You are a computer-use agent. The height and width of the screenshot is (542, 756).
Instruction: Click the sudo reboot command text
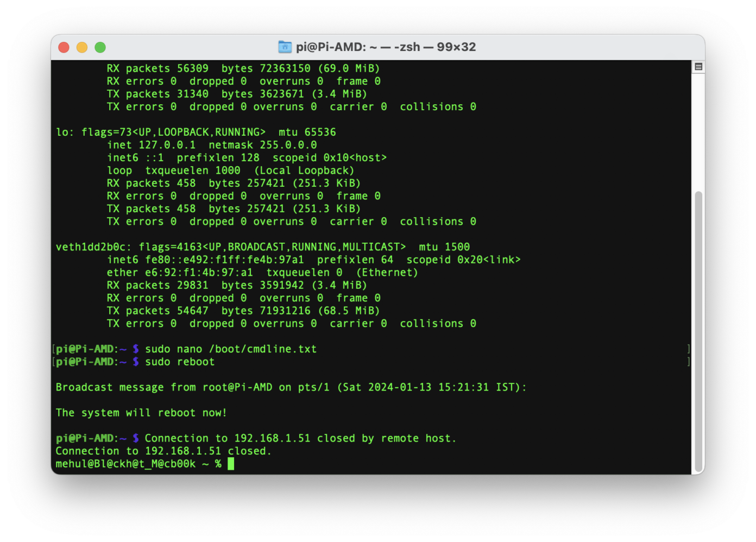[179, 362]
